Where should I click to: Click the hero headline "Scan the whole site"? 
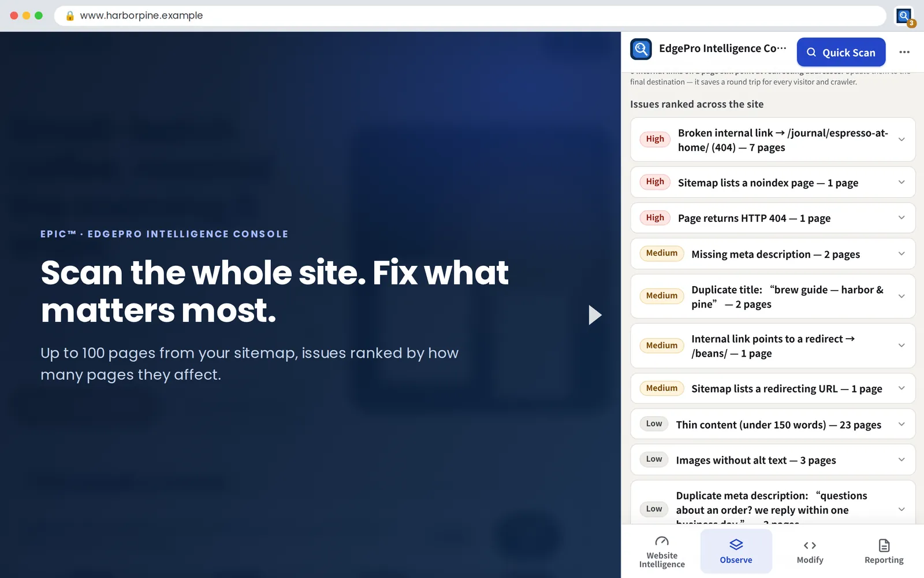203,272
